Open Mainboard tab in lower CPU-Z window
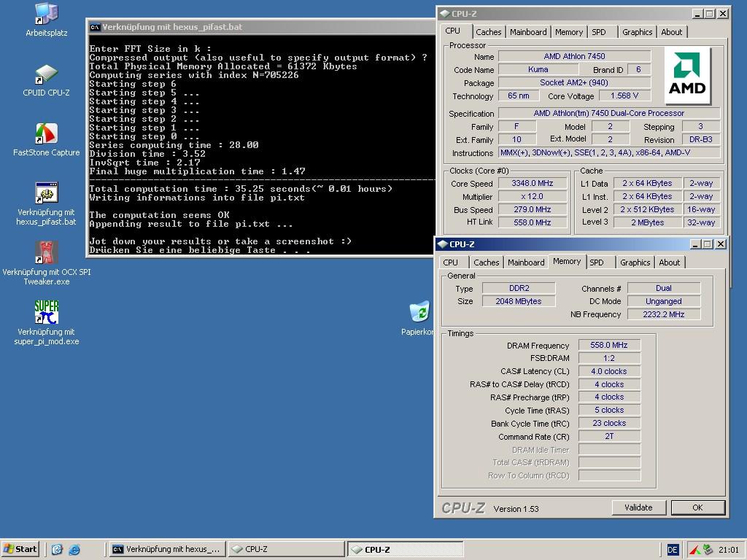This screenshot has height=560, width=747. 526,262
